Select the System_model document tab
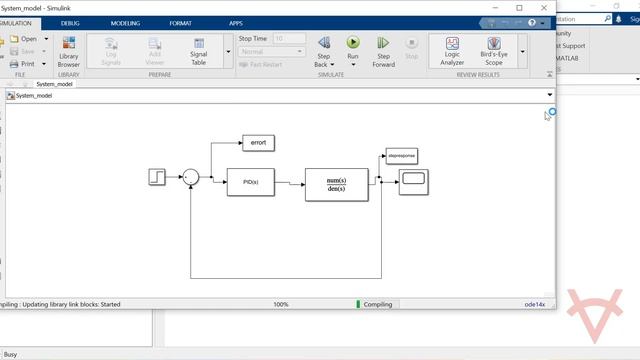The height and width of the screenshot is (360, 640). [54, 84]
